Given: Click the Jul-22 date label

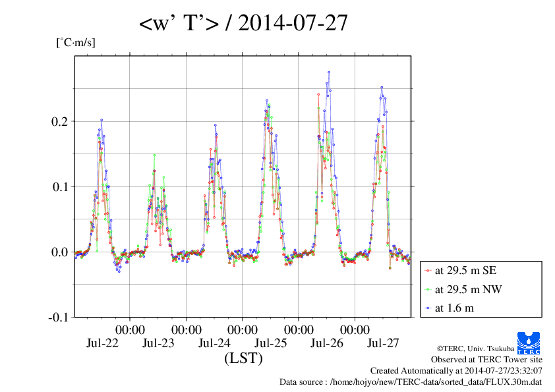Looking at the screenshot, I should point(102,343).
